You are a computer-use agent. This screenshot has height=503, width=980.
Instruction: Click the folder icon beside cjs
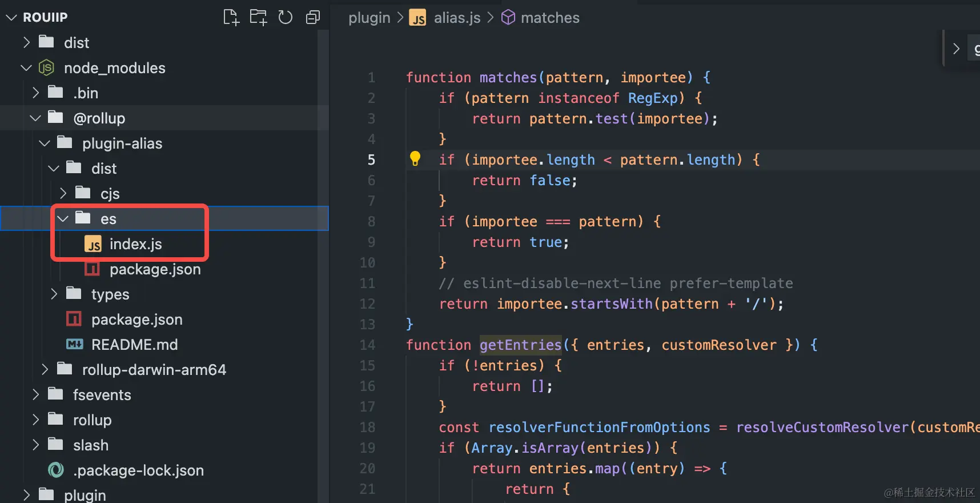pyautogui.click(x=83, y=193)
